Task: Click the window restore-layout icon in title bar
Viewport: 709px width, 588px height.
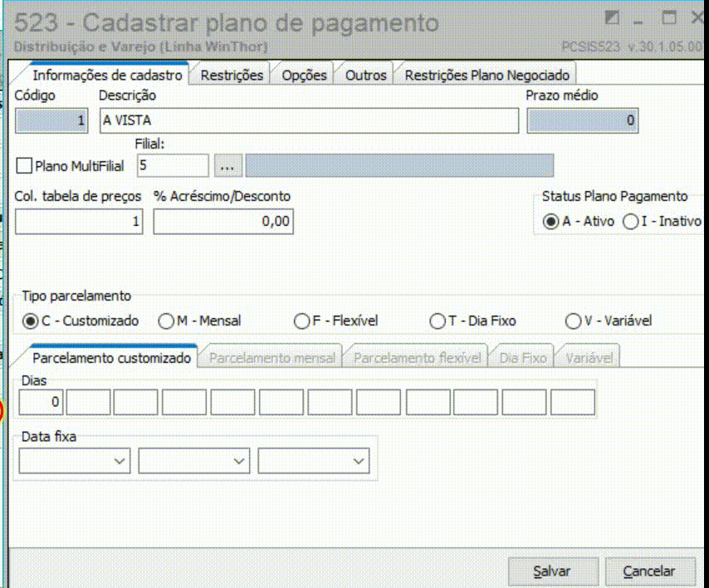Action: [x=612, y=18]
